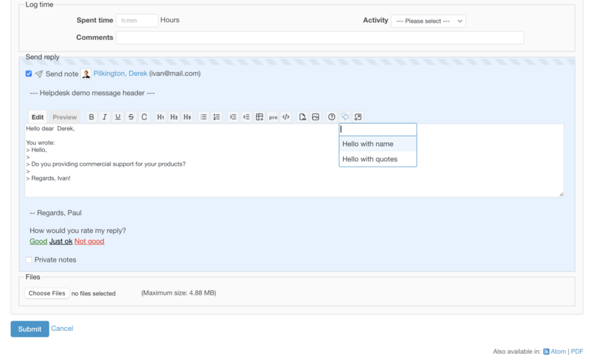Insert a table via toolbar icon

click(x=260, y=117)
